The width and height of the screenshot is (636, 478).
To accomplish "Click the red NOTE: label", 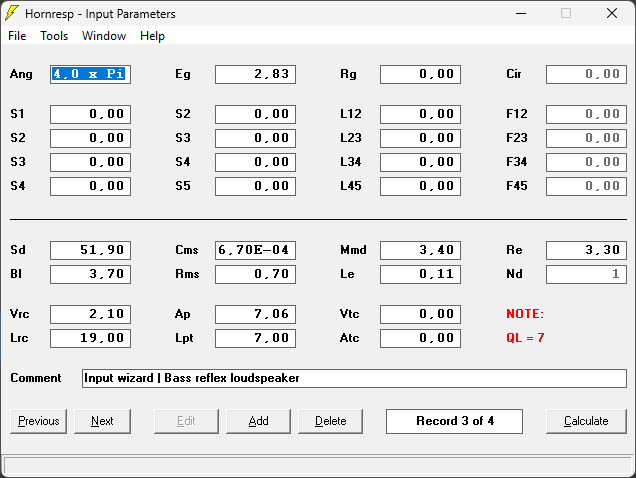I will [x=524, y=314].
